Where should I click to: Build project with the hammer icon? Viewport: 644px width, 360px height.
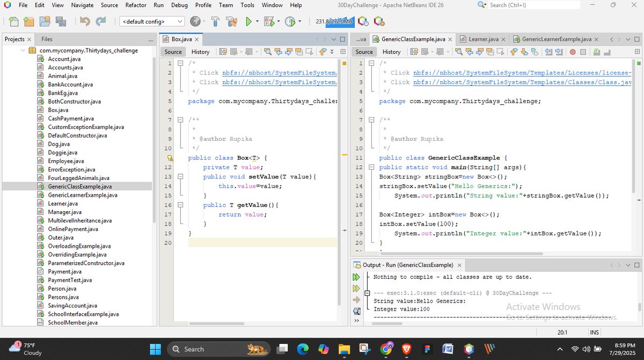[x=215, y=21]
